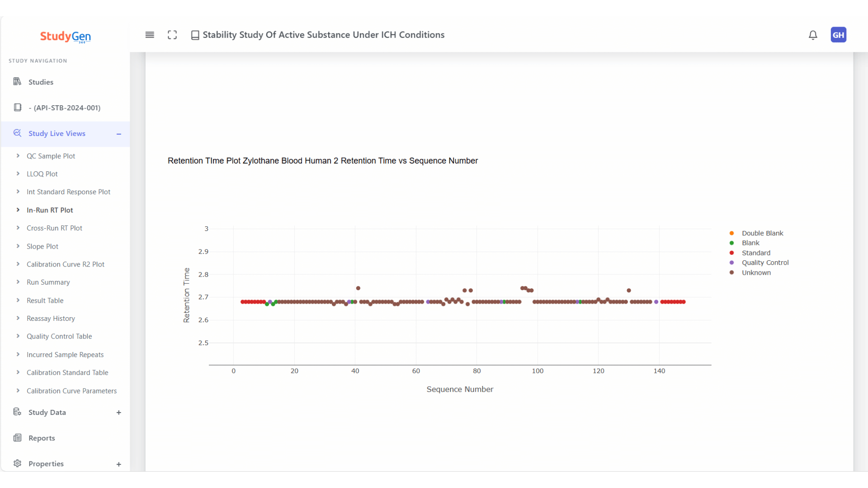Click the outlier point near sequence 41

358,288
